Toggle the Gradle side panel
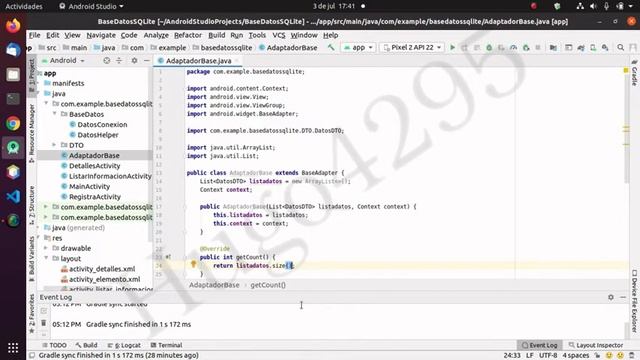Screen dimensions: 640x360 click(634, 73)
